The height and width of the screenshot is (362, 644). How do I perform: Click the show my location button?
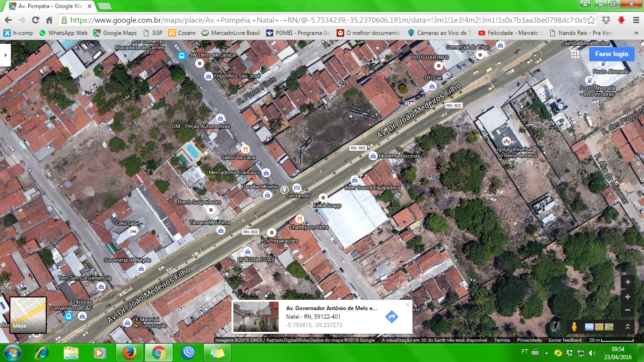pos(627,282)
